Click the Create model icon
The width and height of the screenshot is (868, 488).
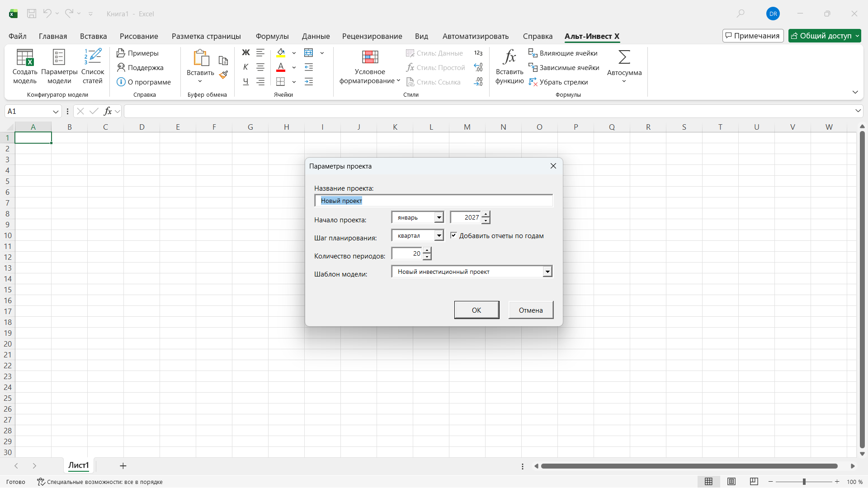coord(25,58)
